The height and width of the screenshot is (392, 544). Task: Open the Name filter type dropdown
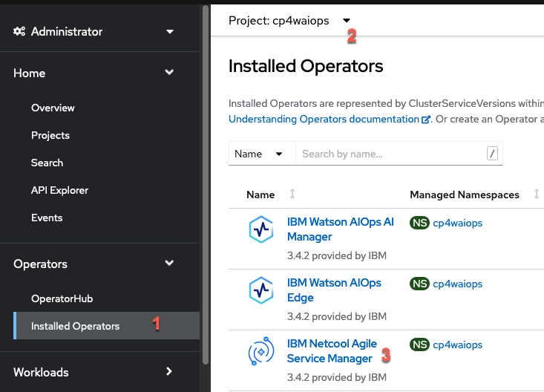click(x=262, y=154)
